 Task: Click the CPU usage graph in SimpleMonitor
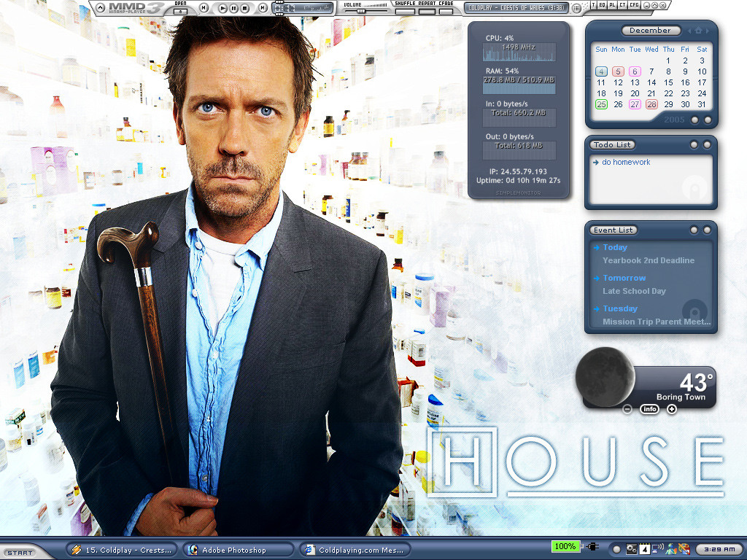519,52
